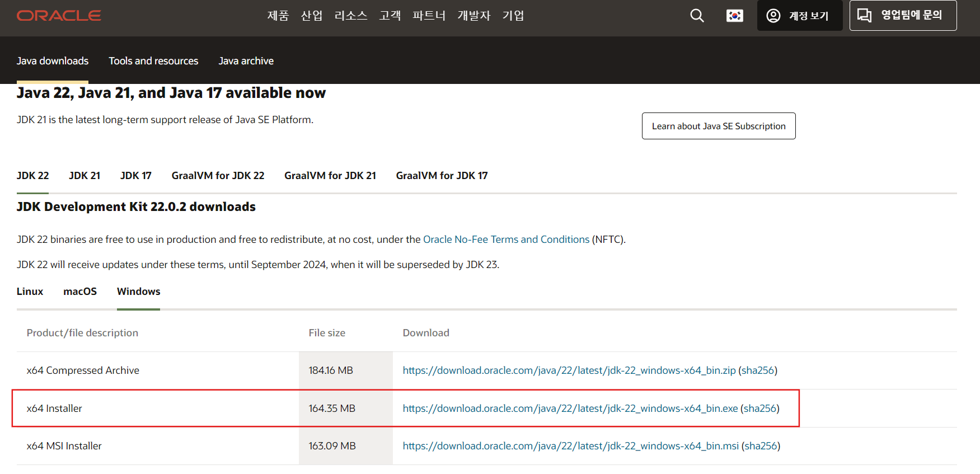Download jdk-22_windows-x64_bin.msi link
The height and width of the screenshot is (474, 980).
tap(571, 446)
